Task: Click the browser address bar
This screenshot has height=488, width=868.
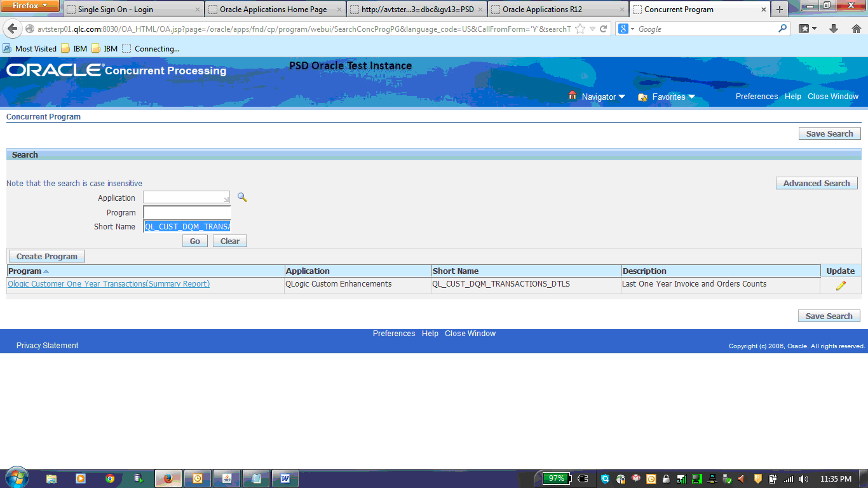Action: (x=304, y=29)
